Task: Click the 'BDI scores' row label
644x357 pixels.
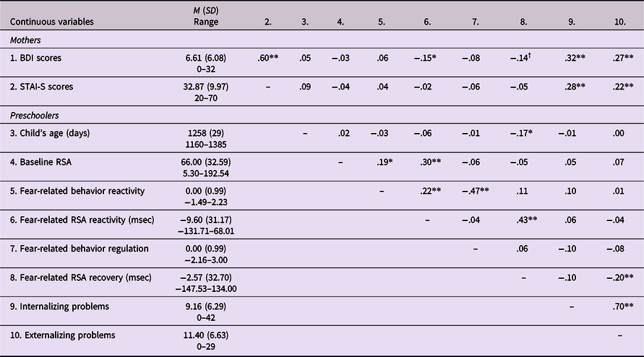Action: click(35, 58)
